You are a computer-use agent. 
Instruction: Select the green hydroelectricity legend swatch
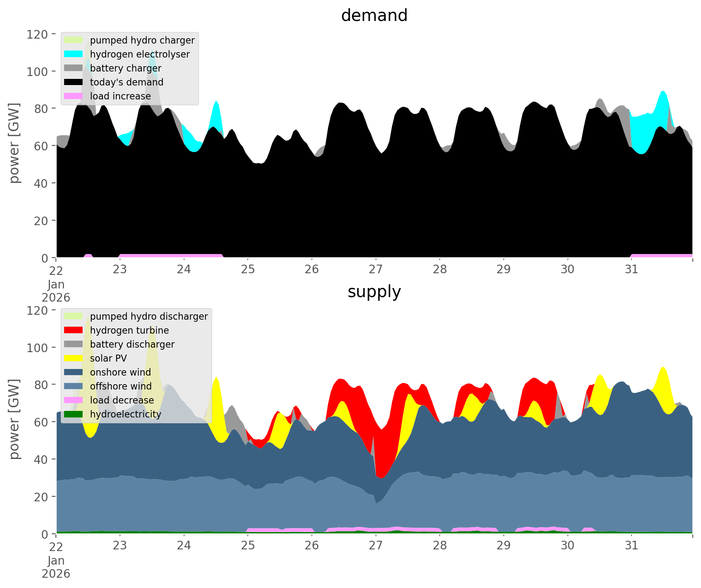(x=74, y=414)
